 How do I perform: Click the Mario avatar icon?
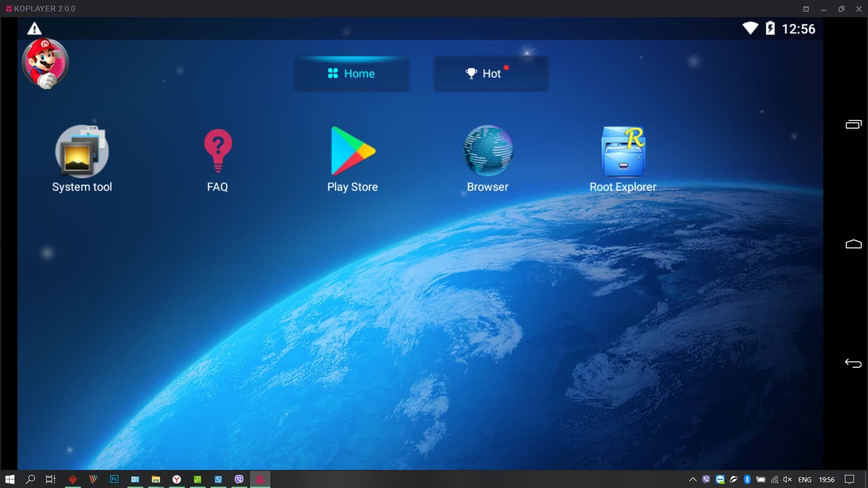45,63
